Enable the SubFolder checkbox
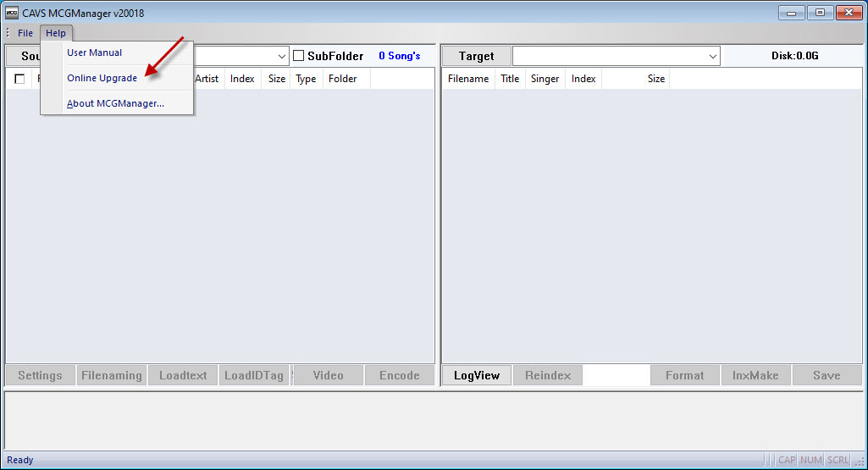The width and height of the screenshot is (868, 470). (x=298, y=56)
